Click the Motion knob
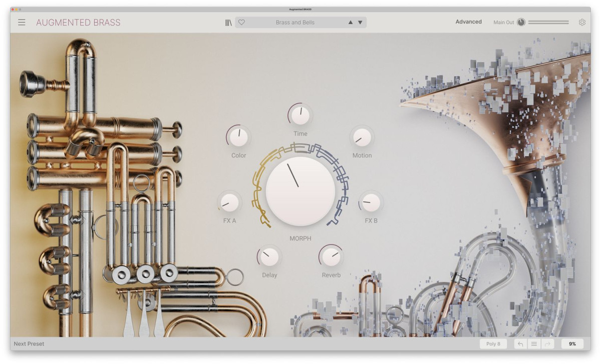 tap(362, 137)
